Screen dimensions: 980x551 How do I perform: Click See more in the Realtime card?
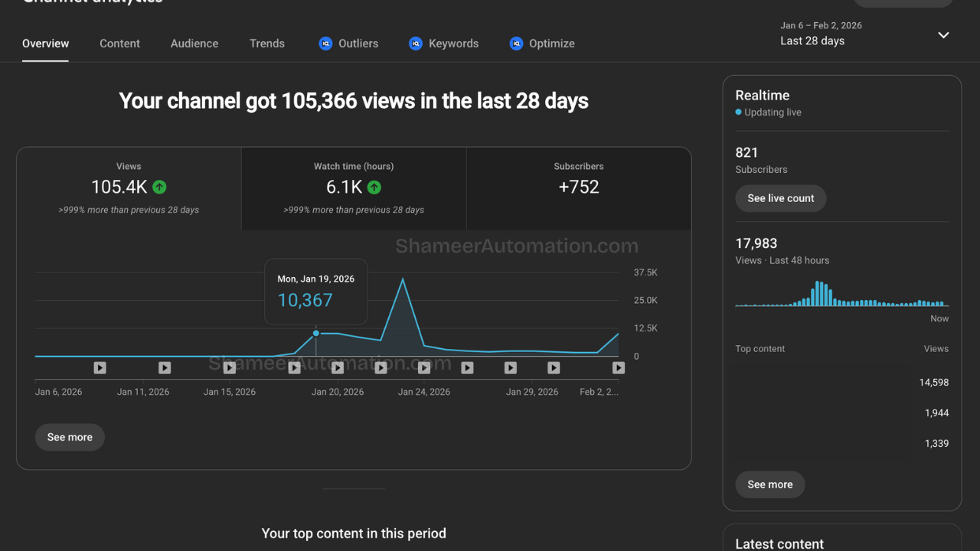769,484
